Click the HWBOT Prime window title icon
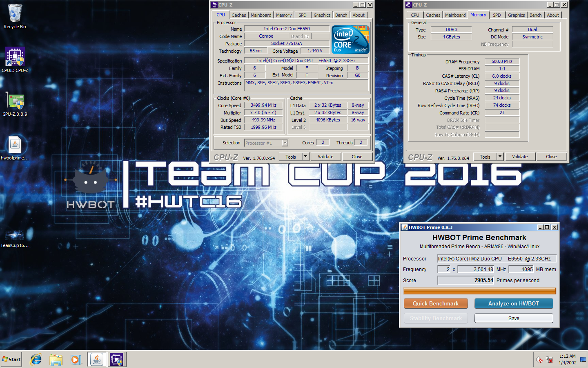This screenshot has height=368, width=588. point(405,227)
